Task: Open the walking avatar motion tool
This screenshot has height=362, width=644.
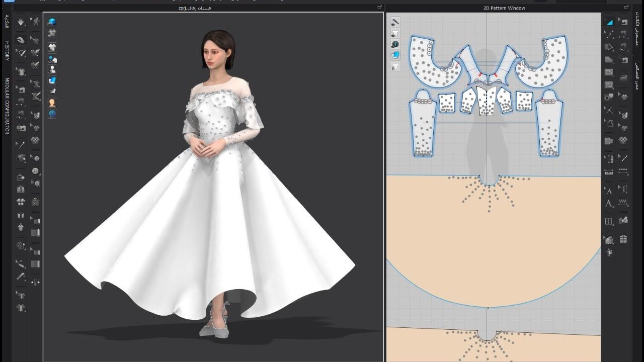Action: [36, 22]
